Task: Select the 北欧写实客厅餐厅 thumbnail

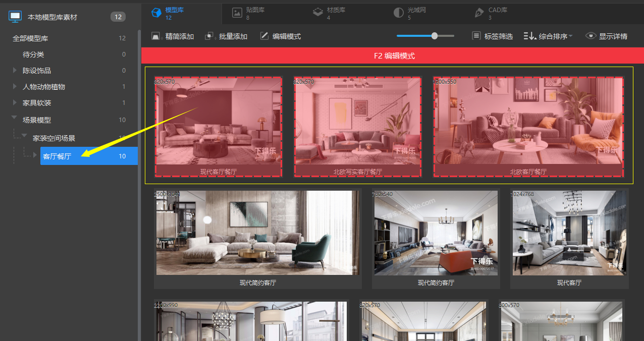Action: pyautogui.click(x=357, y=126)
